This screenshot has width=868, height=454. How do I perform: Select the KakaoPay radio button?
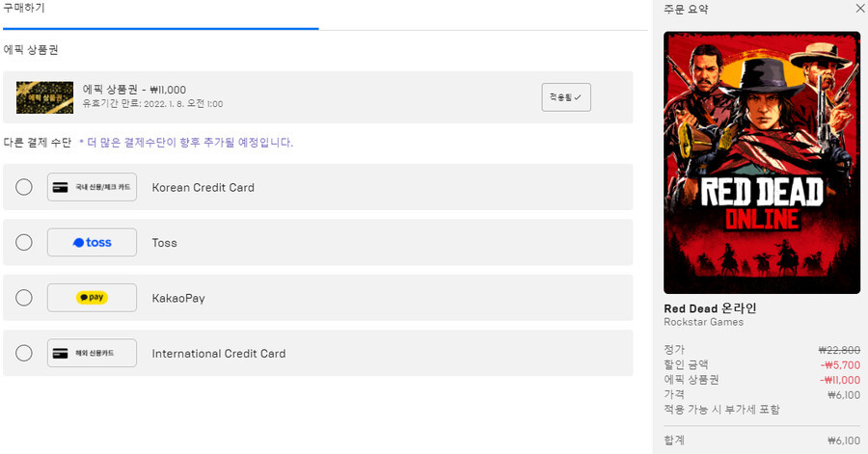[x=24, y=298]
